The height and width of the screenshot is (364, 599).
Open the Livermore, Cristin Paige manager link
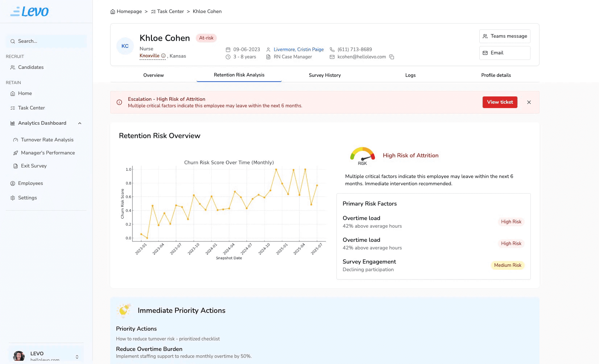[x=299, y=50]
